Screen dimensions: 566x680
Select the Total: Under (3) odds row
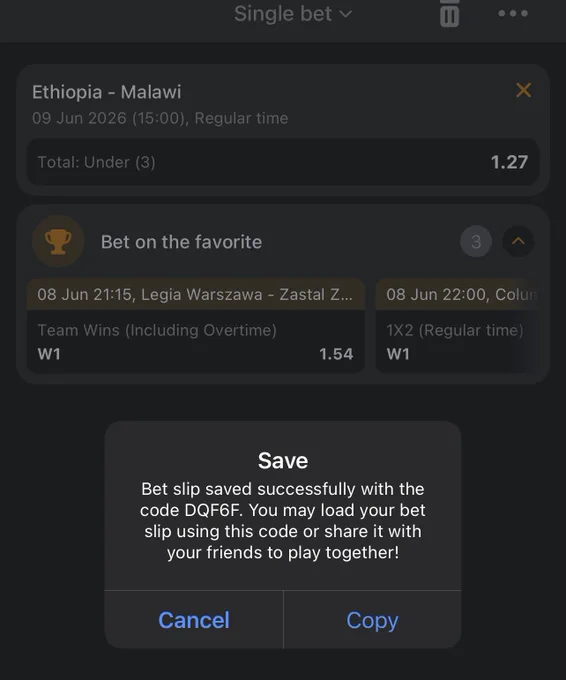(283, 162)
